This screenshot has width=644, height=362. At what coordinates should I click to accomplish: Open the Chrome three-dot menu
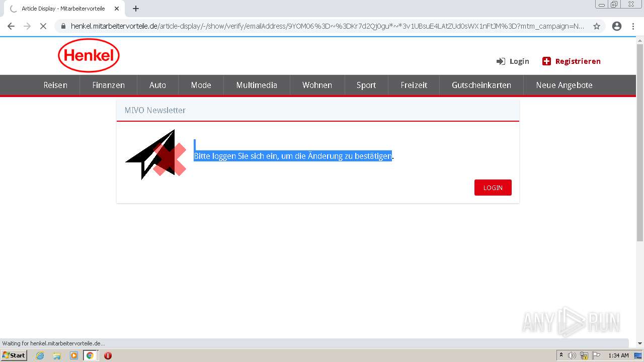tap(633, 26)
